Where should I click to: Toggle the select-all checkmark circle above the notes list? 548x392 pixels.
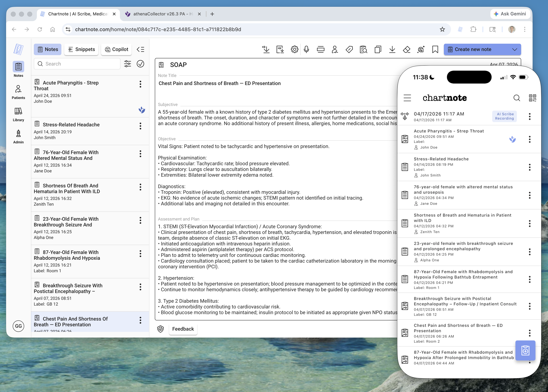coord(140,64)
